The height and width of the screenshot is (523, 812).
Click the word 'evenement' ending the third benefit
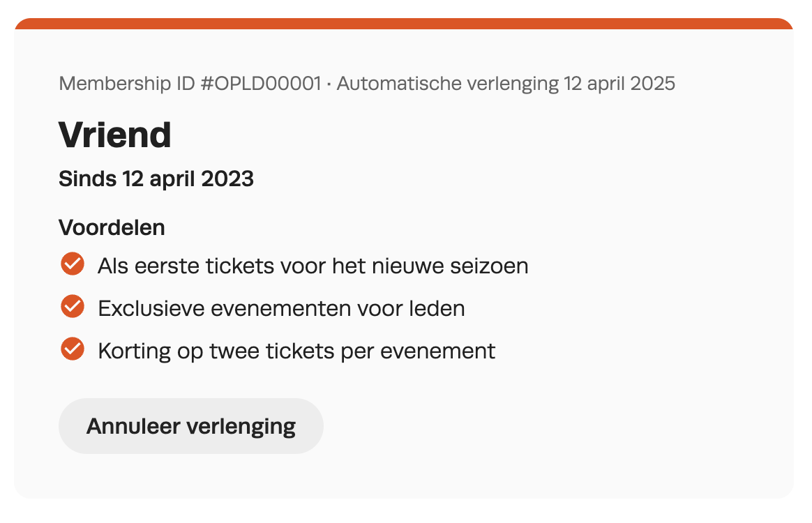437,351
